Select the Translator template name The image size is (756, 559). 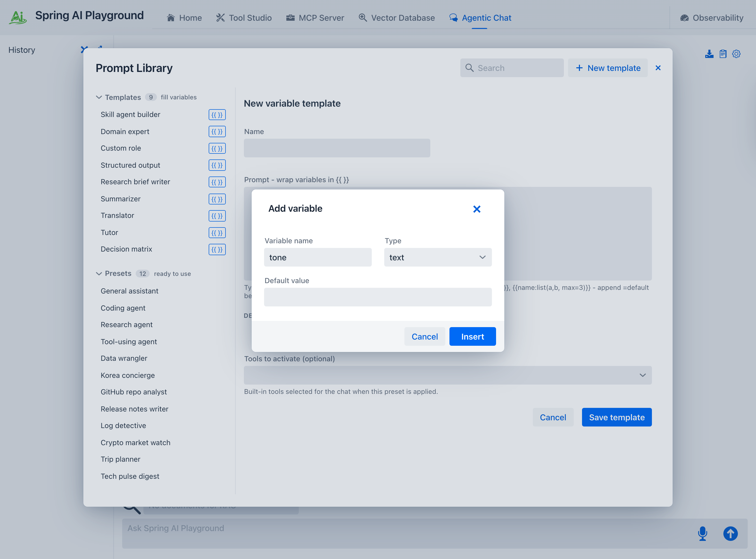117,216
